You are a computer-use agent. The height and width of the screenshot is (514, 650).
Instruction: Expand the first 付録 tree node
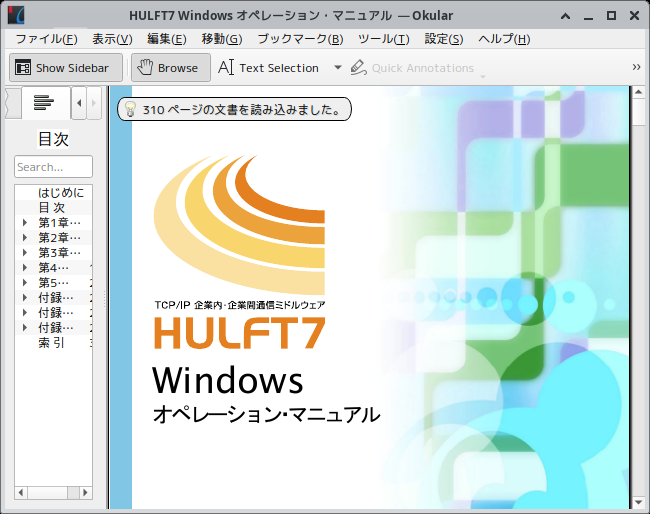25,298
